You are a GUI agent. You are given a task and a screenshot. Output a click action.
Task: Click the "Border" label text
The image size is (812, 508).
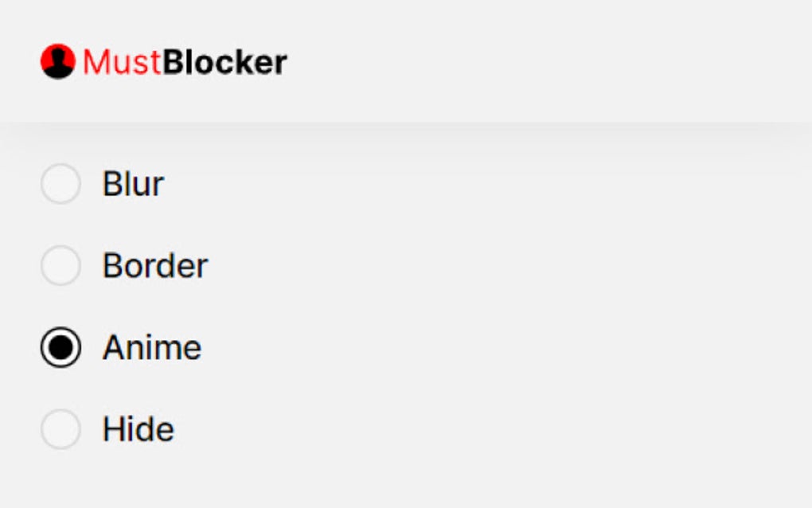[x=155, y=266]
